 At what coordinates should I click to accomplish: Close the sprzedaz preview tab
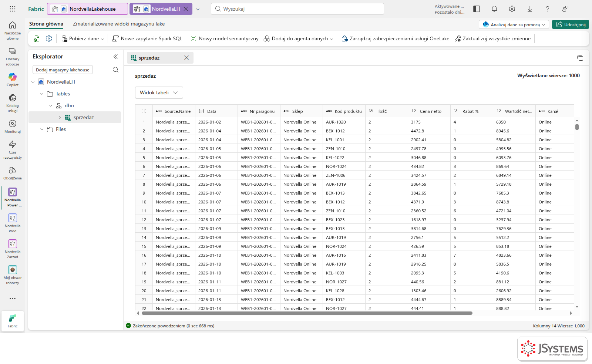coord(186,58)
